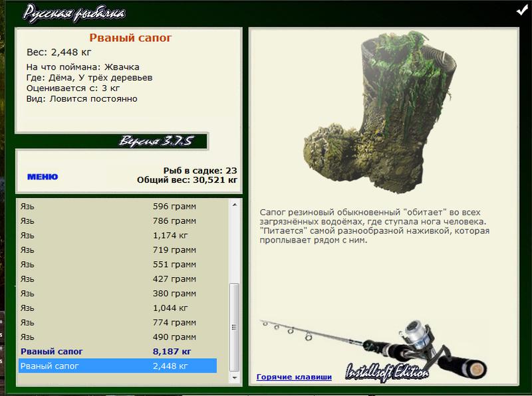Viewport: 532px width, 396px height.
Task: Click the Рыб в садке: 23 counter
Action: click(200, 171)
